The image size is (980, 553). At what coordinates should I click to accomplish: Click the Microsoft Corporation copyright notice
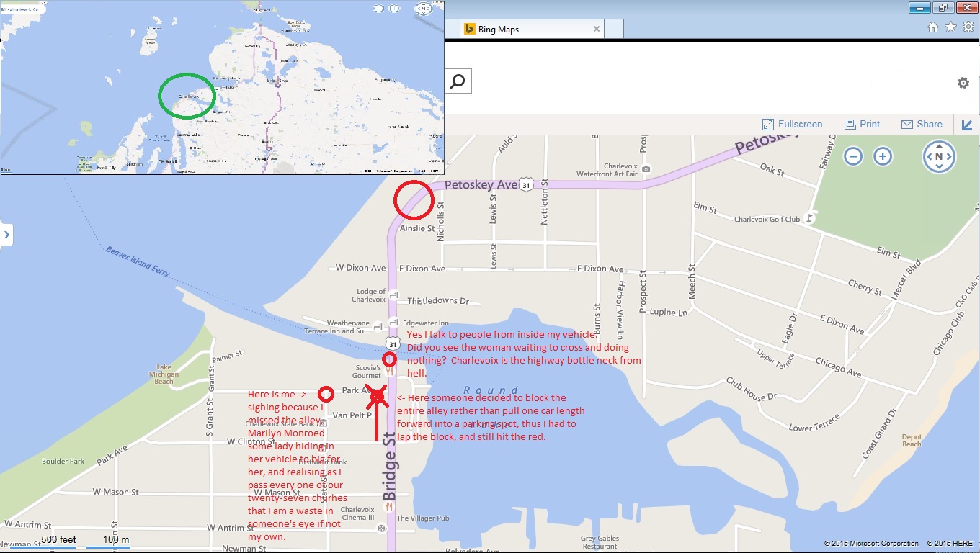872,543
